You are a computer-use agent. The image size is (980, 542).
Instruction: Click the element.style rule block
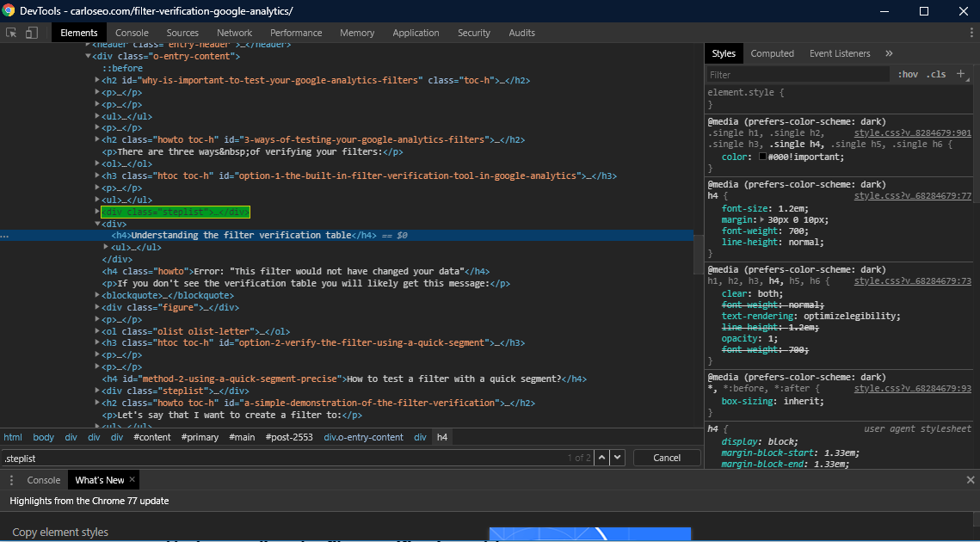point(841,98)
